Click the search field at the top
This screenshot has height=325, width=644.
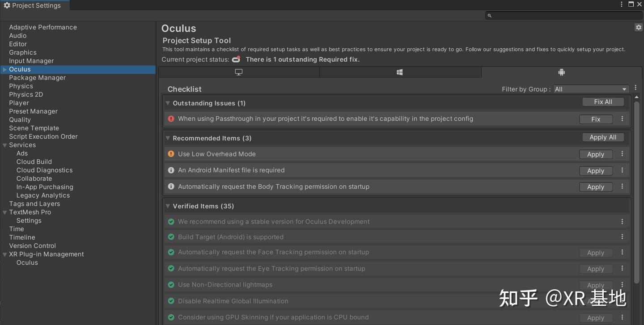point(563,16)
